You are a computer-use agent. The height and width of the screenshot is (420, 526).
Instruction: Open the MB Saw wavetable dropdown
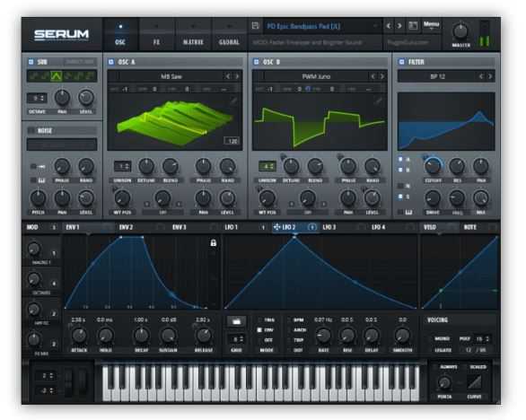pos(171,76)
